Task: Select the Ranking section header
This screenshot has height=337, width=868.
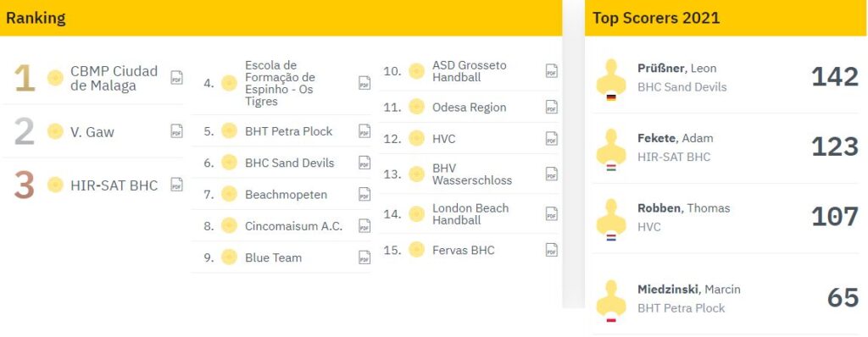Action: pyautogui.click(x=36, y=18)
